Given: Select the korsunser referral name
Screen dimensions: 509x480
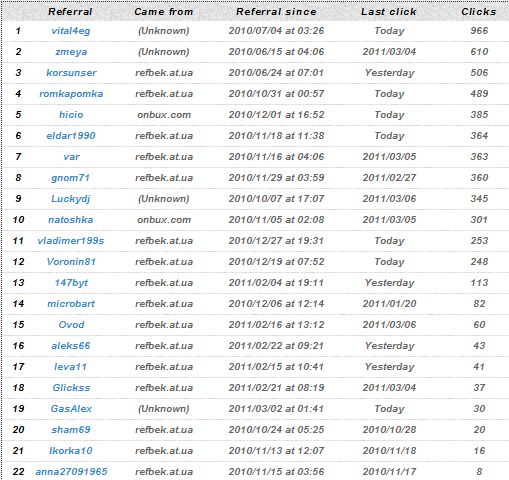Looking at the screenshot, I should click(x=71, y=73).
